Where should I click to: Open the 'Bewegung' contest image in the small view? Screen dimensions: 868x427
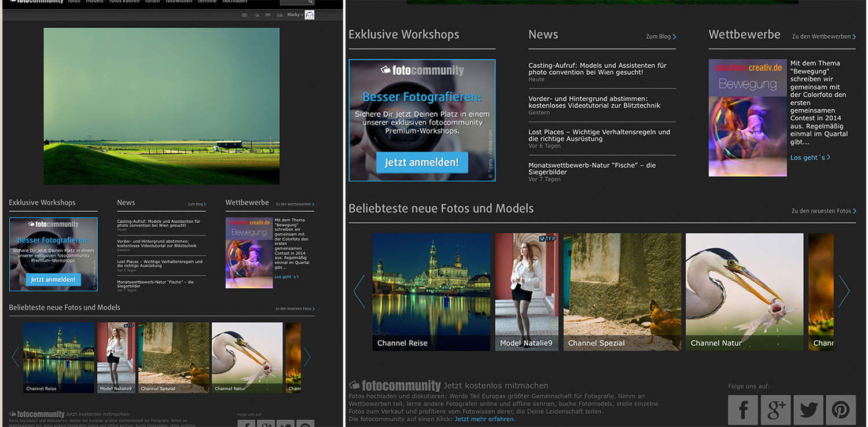pos(249,253)
